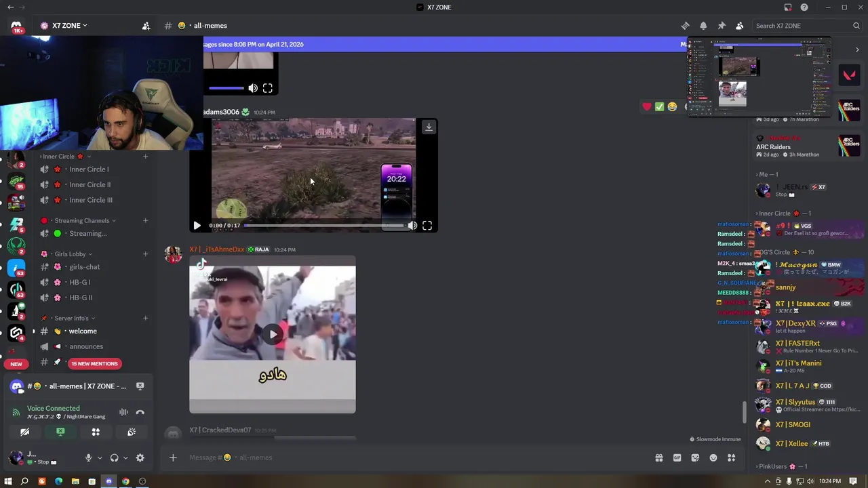Stop streaming icon beside all-memes stream
The width and height of the screenshot is (868, 488).
coord(140,386)
